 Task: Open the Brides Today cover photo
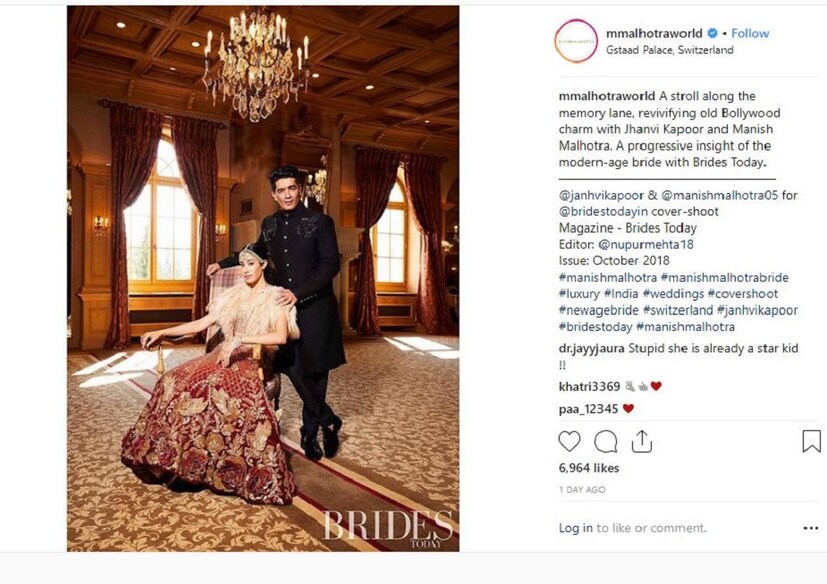tap(263, 279)
